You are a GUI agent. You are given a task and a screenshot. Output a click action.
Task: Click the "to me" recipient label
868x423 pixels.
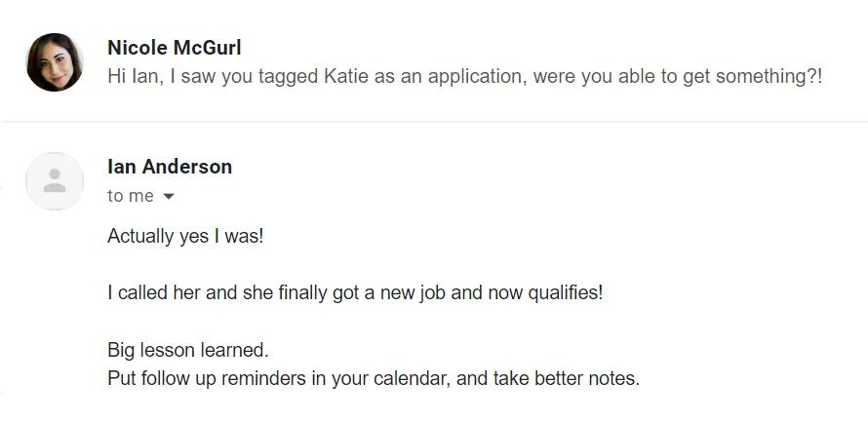point(130,196)
